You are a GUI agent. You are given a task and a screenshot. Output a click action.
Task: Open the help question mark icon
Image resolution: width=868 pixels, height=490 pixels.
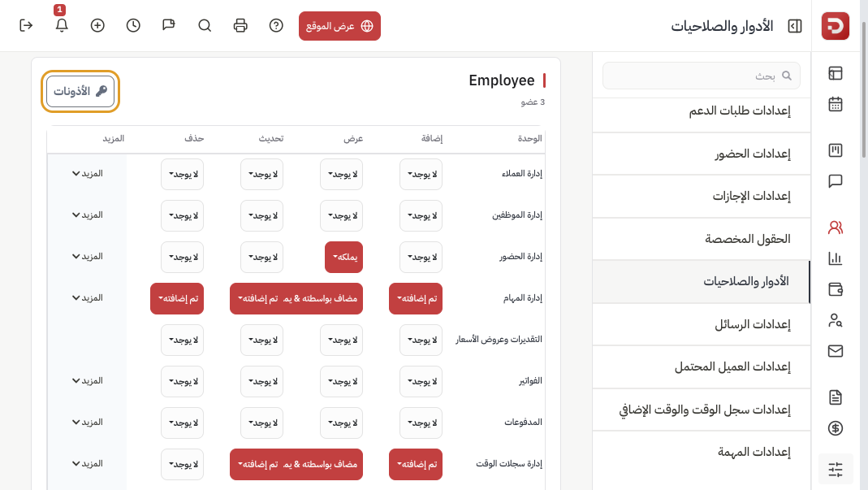(276, 25)
